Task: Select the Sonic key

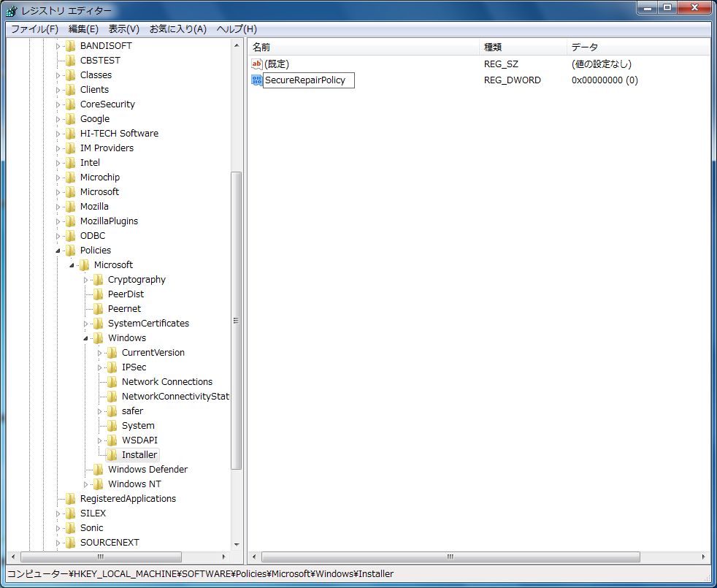Action: coord(91,527)
